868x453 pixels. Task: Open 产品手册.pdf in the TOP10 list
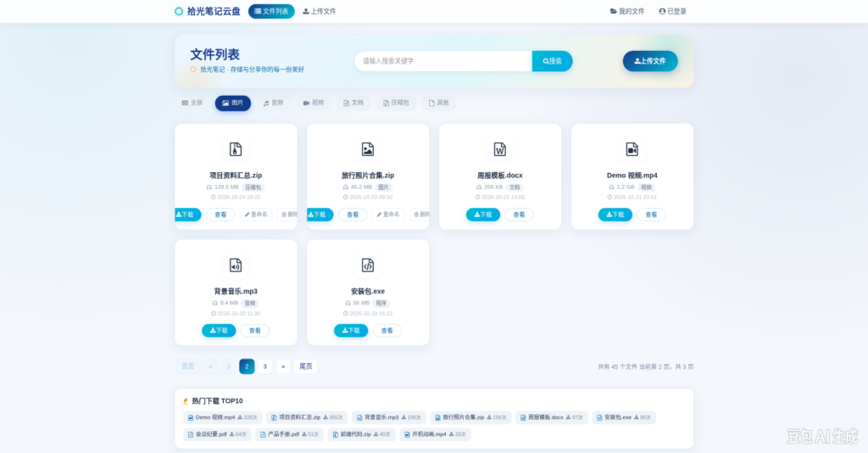290,434
